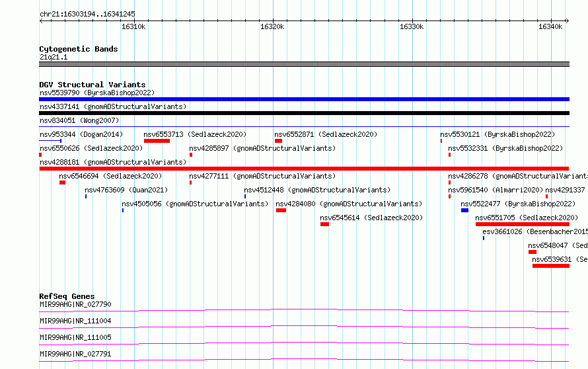This screenshot has height=369, width=588.
Task: Select the blue nsv5539790 variant bar
Action: pos(304,99)
